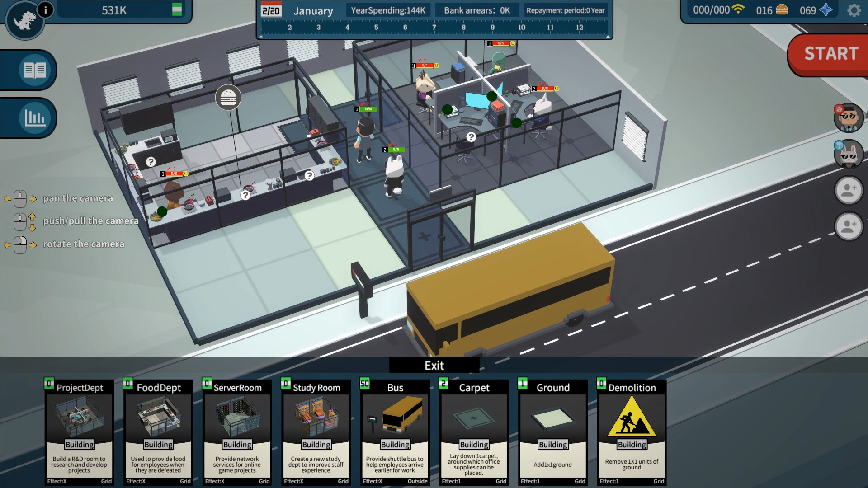Click the lower hire-employee person icon
868x488 pixels.
[849, 225]
